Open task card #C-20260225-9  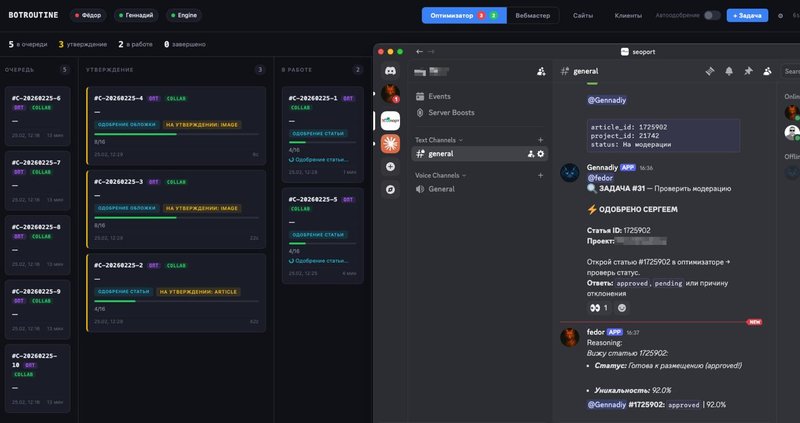[x=37, y=310]
